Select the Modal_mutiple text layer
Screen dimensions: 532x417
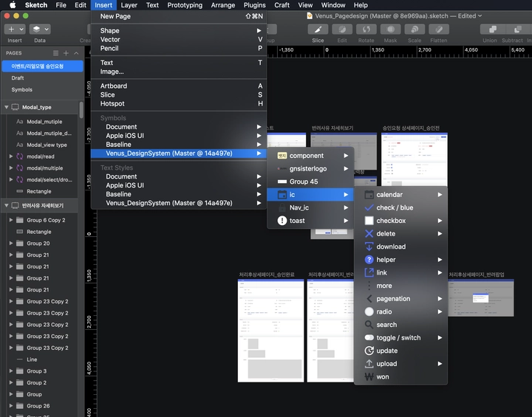[x=40, y=121]
